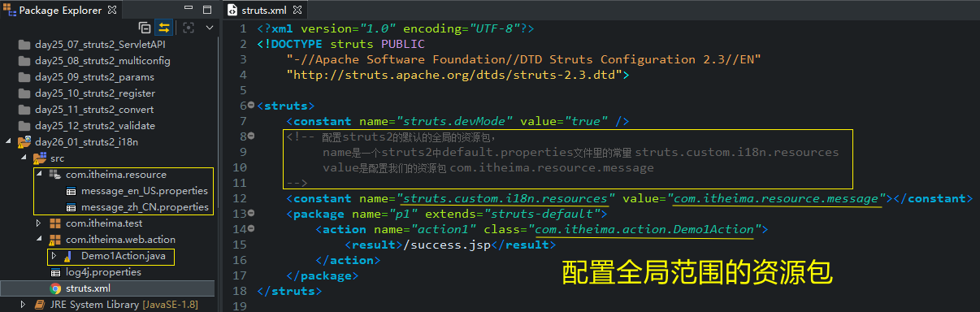Click com.itheima.resource.message value on line 12

coord(778,198)
